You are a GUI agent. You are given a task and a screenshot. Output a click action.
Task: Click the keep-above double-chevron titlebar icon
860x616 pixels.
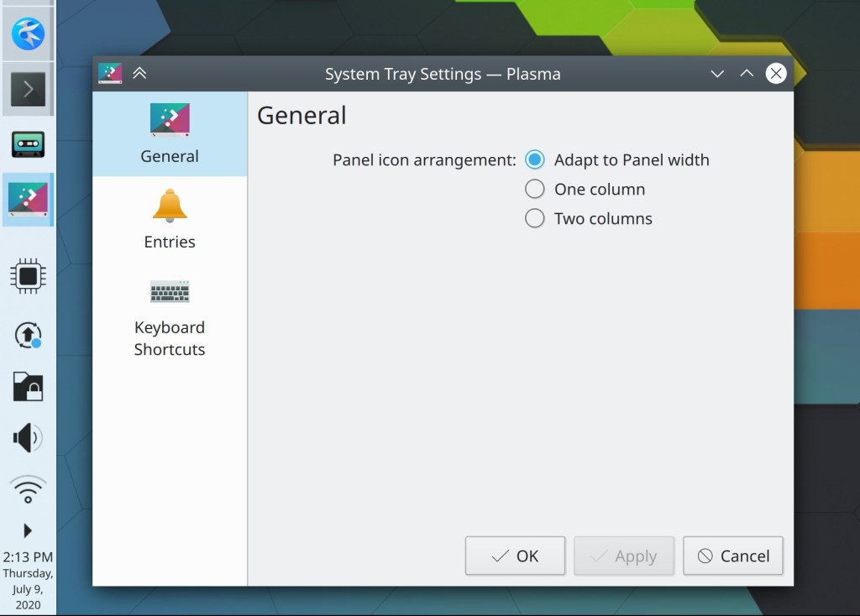(x=139, y=74)
